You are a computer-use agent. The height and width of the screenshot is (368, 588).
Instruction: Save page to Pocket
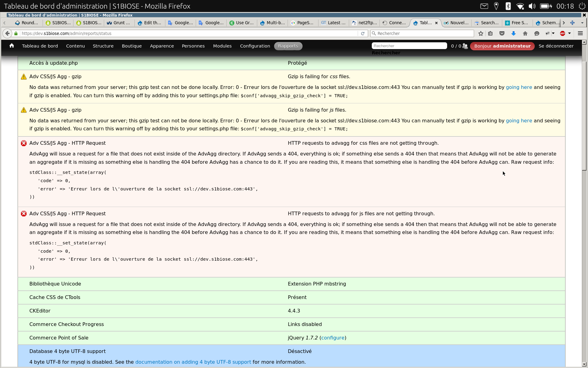pos(502,33)
